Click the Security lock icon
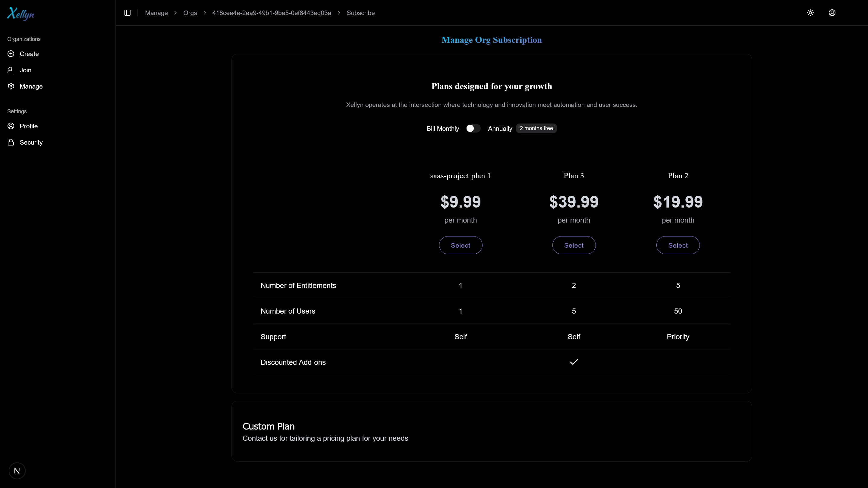Image resolution: width=868 pixels, height=488 pixels. 11,142
